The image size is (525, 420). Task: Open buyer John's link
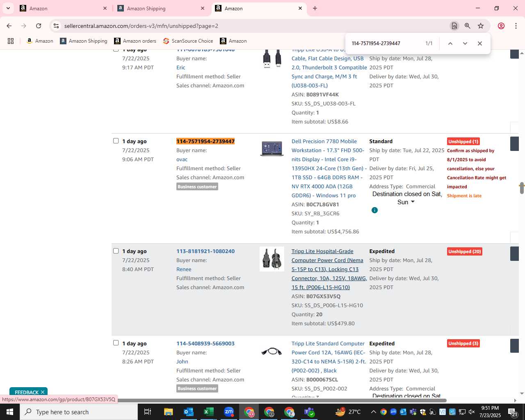(x=182, y=361)
